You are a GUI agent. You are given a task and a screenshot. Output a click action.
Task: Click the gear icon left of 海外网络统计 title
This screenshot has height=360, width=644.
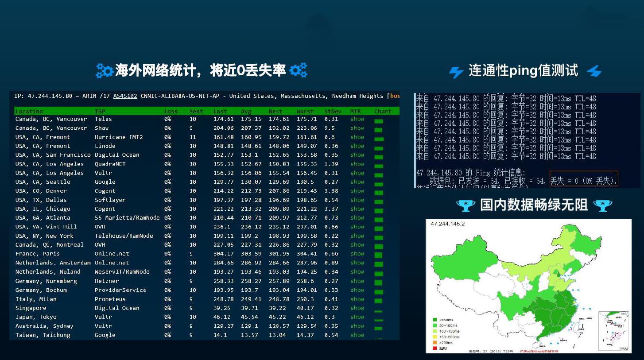(105, 71)
